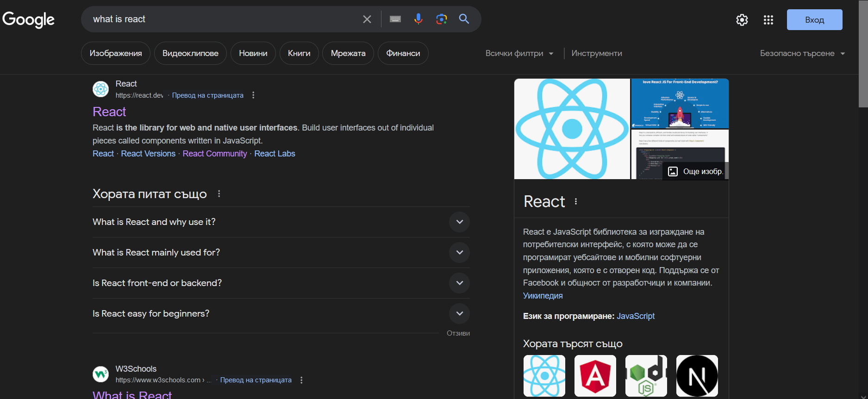Click the React favicon in first result
The image size is (868, 399).
[100, 89]
